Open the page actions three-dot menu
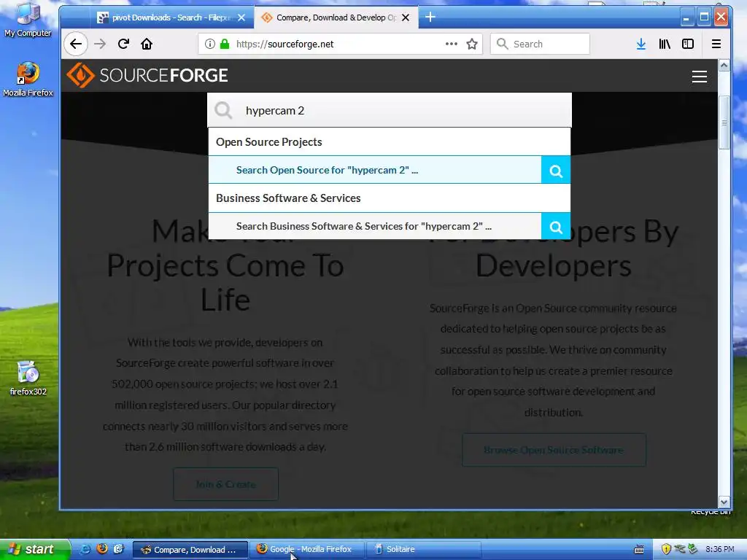 (x=451, y=44)
